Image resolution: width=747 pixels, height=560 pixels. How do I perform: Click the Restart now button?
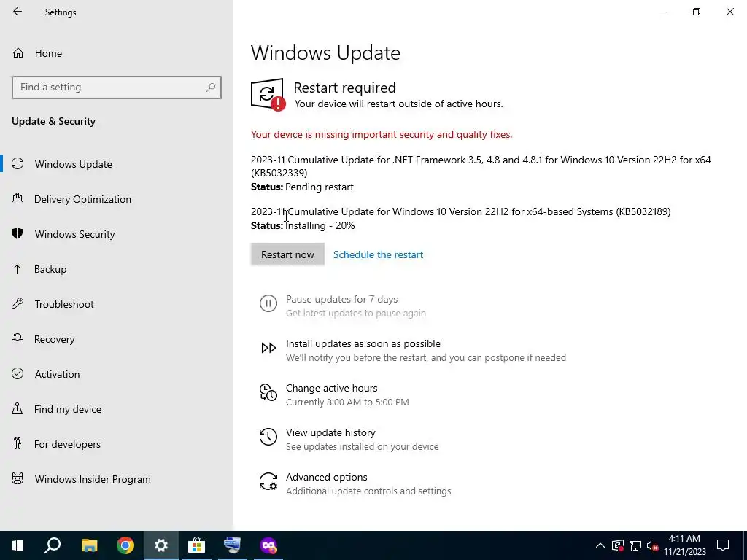click(287, 254)
